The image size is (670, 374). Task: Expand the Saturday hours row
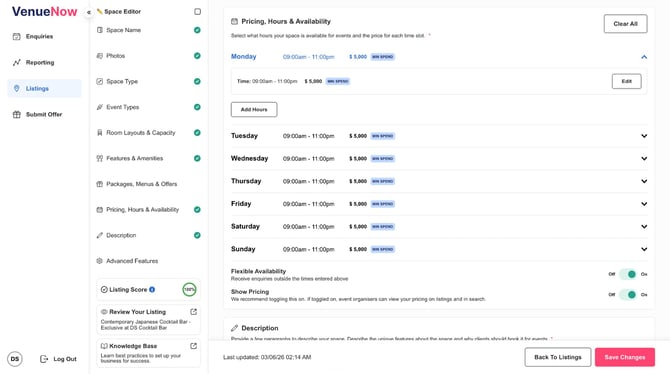tap(644, 227)
